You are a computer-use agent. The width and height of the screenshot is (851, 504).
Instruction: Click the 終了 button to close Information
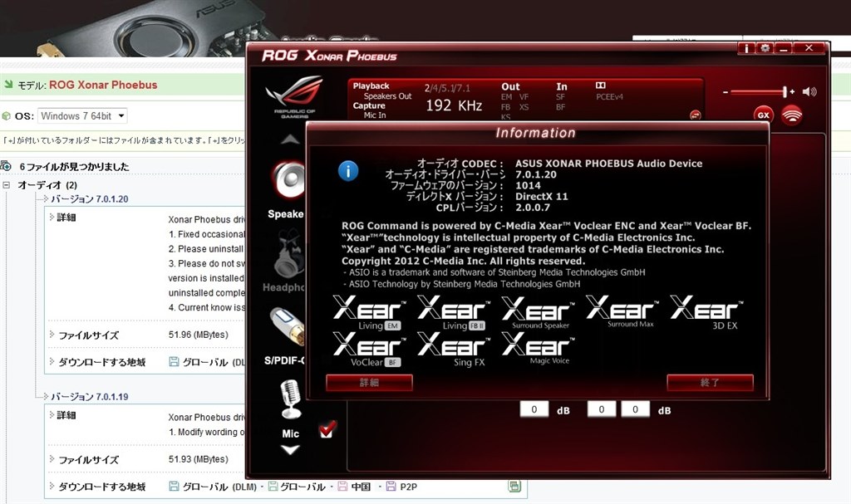click(710, 383)
